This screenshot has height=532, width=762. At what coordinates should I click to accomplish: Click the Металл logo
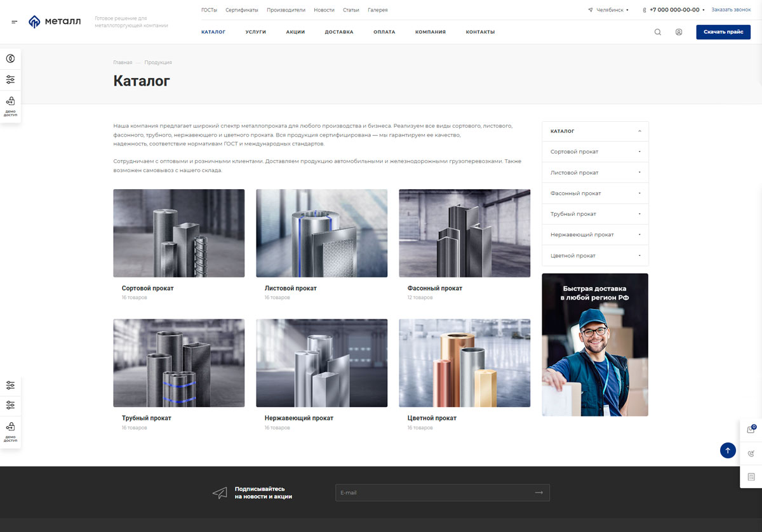click(x=55, y=22)
